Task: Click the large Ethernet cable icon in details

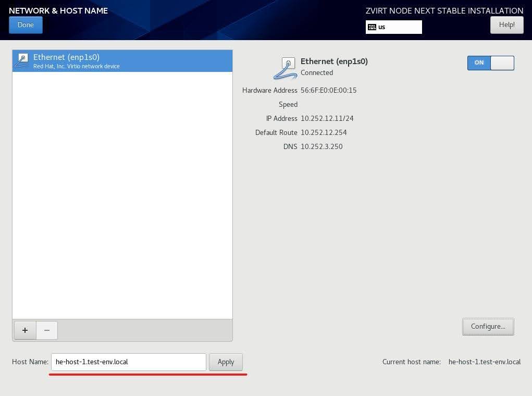Action: coord(286,68)
